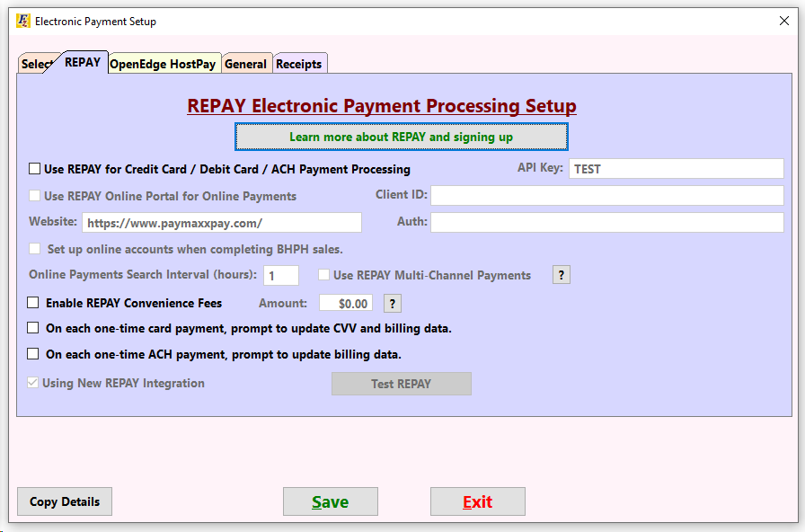Screen dimensions: 805x532
Task: Click the Amount label
Action: tap(283, 303)
